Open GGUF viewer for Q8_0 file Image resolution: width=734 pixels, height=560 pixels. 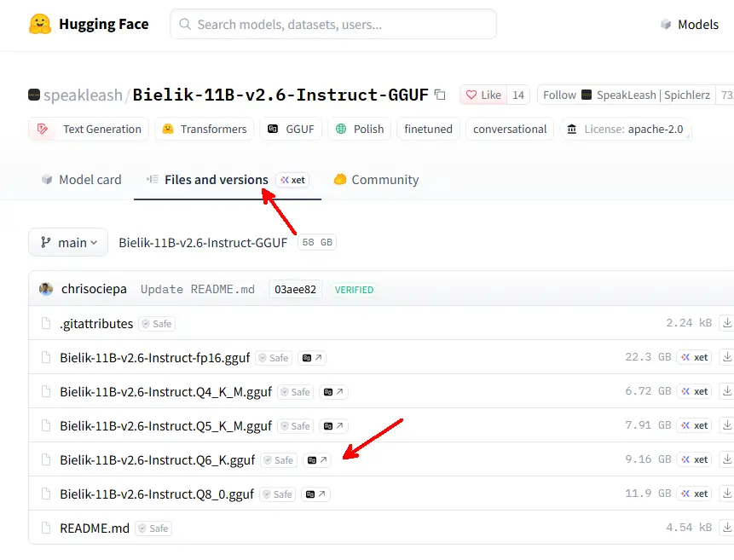click(316, 494)
